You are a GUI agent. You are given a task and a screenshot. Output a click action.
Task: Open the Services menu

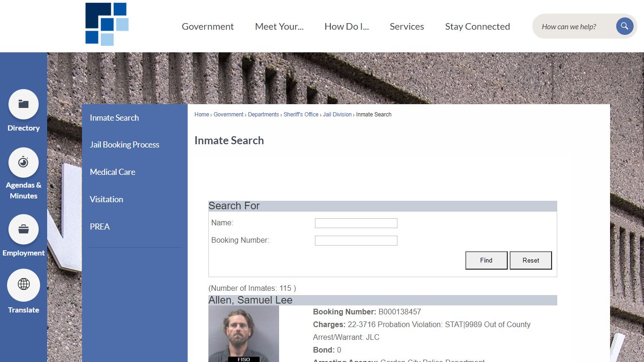pos(407,26)
